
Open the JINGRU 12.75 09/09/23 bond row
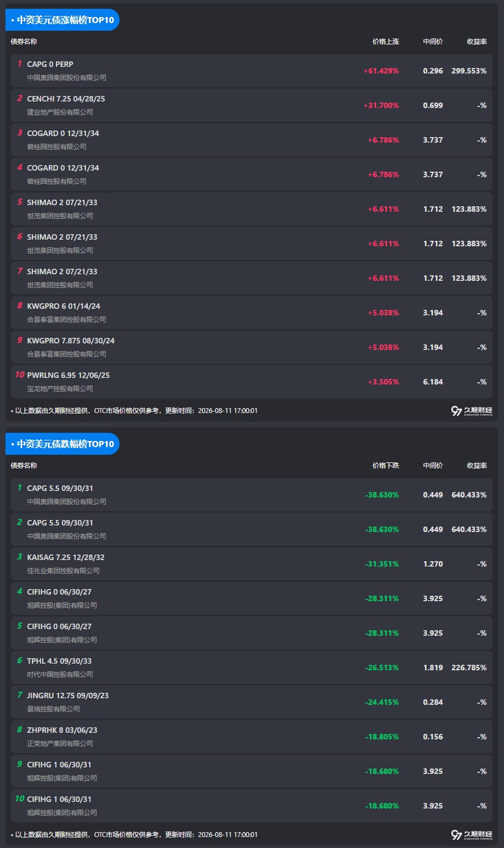252,702
